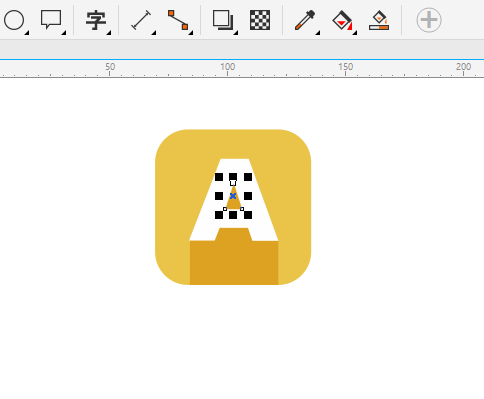Click the middle-left selection handle
484x399 pixels.
point(219,196)
